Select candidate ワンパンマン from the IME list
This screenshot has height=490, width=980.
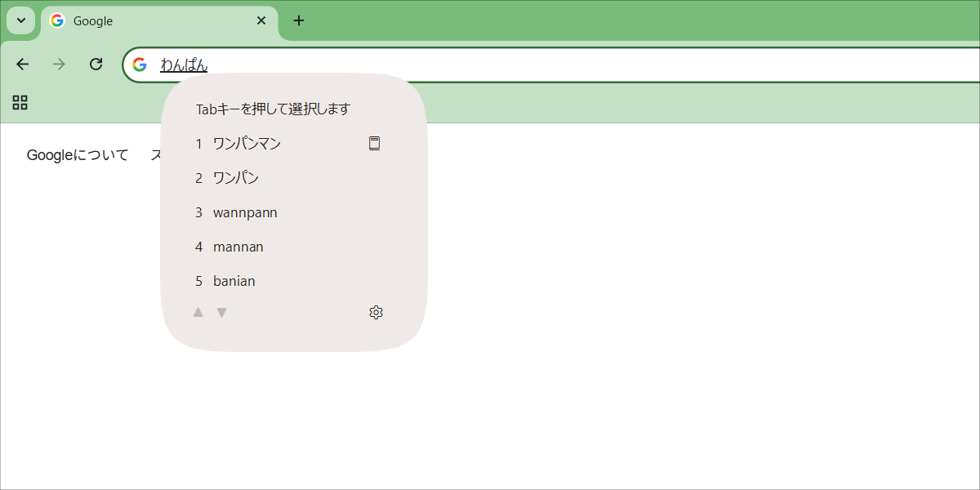(246, 143)
